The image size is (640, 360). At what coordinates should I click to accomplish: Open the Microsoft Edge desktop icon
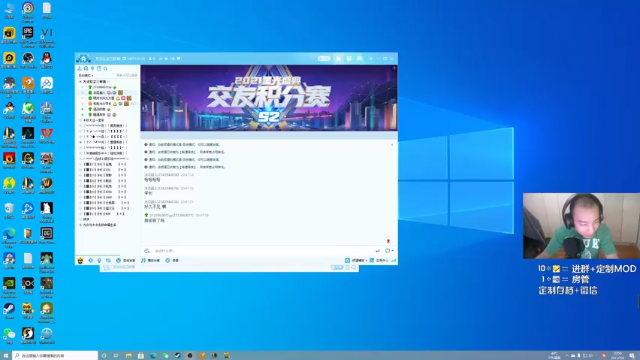(9, 236)
